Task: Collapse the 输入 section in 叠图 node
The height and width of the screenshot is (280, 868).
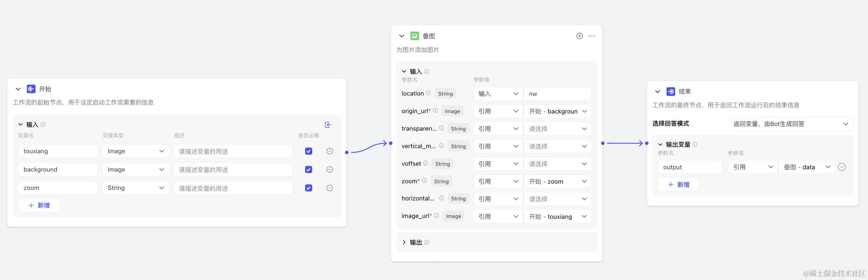Action: (x=404, y=71)
